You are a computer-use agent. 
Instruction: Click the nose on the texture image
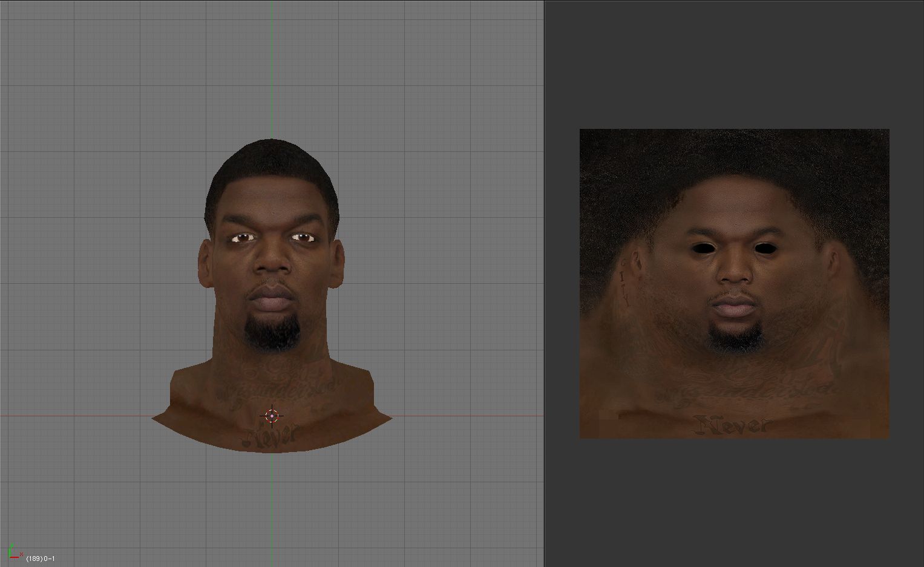click(x=733, y=272)
